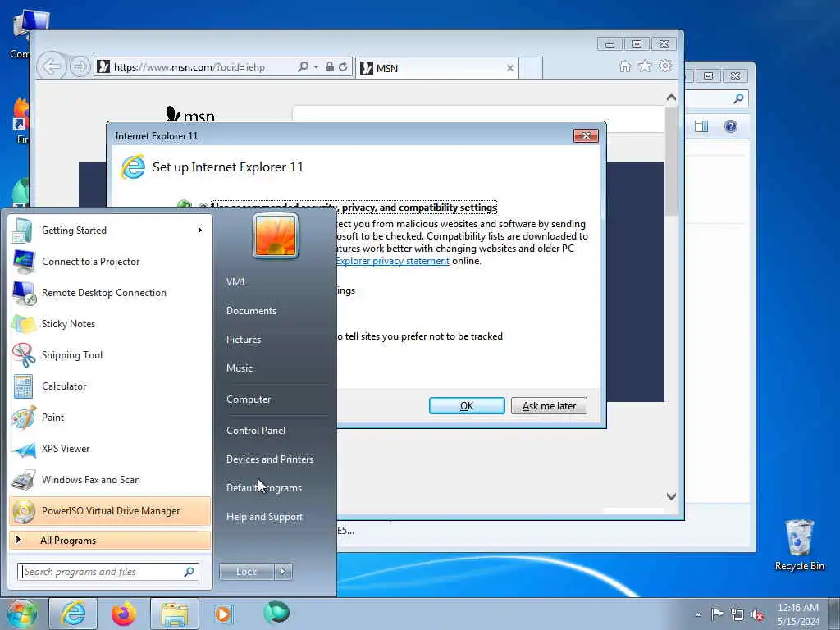
Task: Refresh the MSN page
Action: click(343, 67)
